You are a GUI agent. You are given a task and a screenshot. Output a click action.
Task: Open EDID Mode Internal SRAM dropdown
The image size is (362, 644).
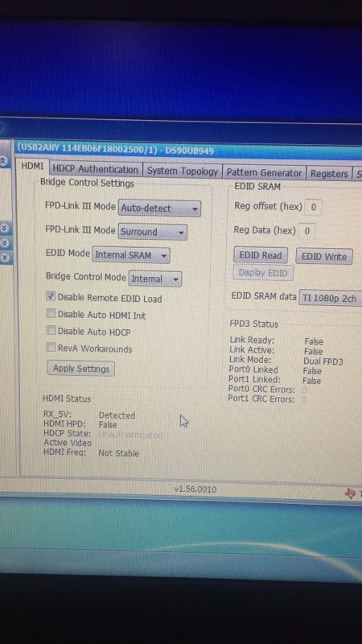[x=131, y=255]
